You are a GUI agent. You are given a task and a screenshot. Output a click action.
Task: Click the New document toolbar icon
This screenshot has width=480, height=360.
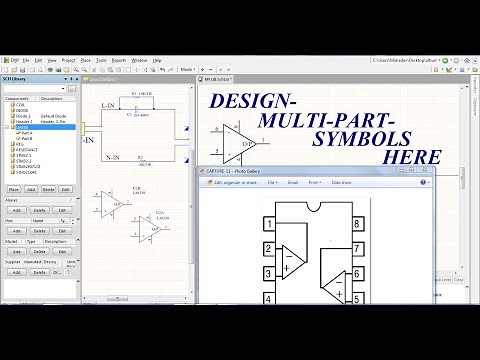[6, 70]
